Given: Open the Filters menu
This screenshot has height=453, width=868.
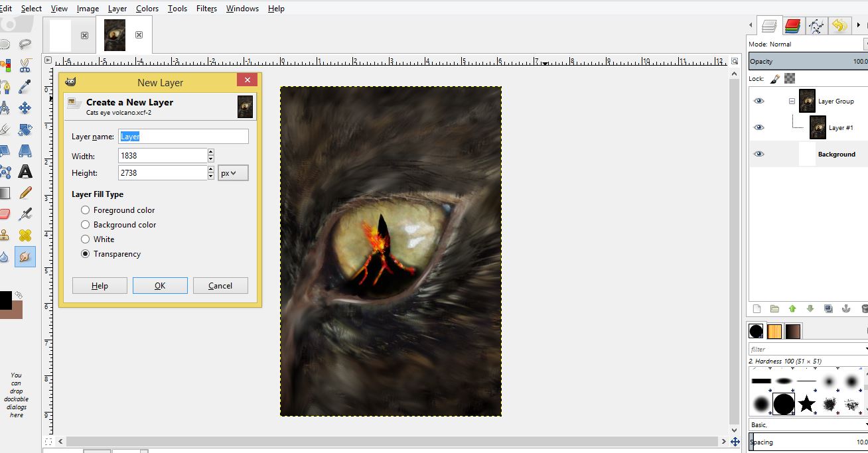Looking at the screenshot, I should [206, 9].
